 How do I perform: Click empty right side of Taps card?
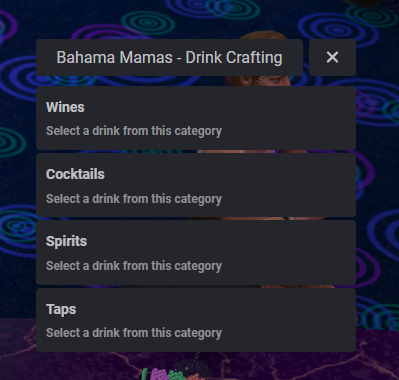coord(290,320)
